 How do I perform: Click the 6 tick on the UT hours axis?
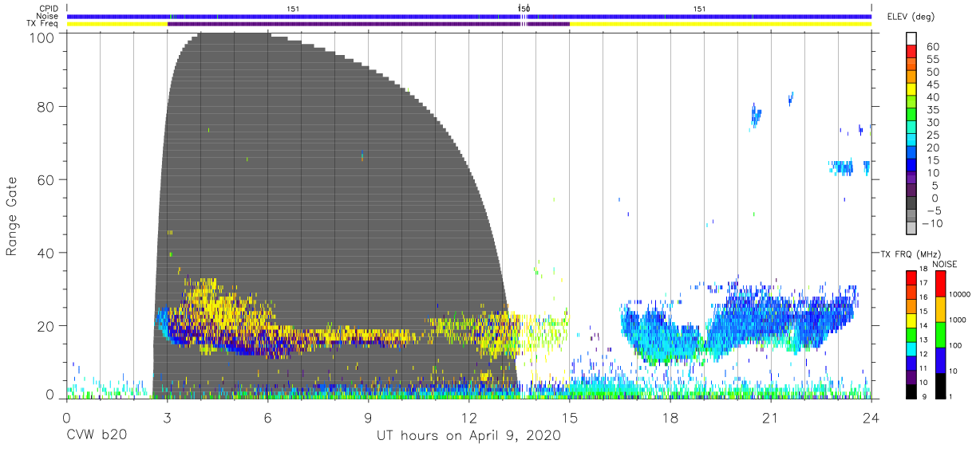267,417
